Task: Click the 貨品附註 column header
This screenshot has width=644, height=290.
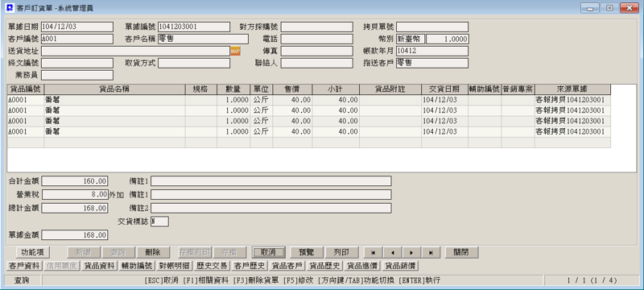Action: click(x=390, y=89)
